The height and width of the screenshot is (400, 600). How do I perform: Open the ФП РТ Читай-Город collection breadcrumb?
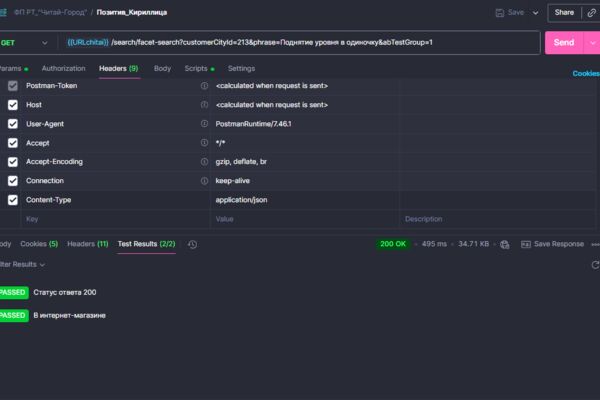coord(50,13)
